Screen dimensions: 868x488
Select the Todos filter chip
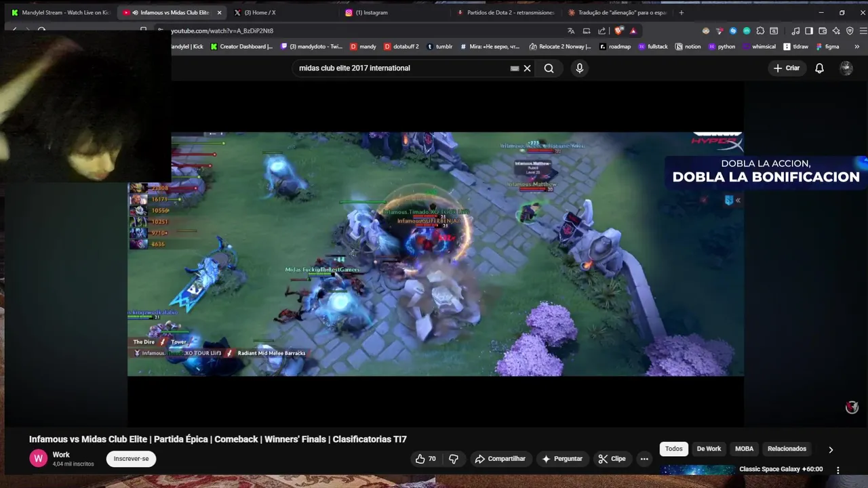[674, 449]
